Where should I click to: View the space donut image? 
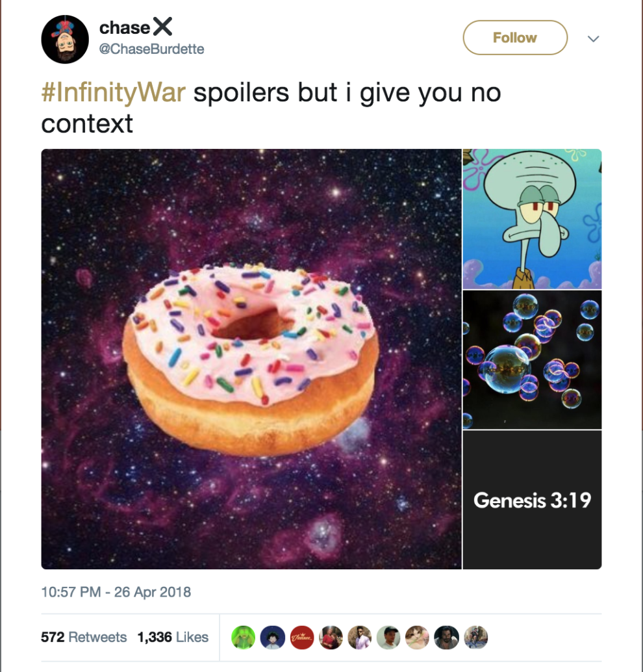[x=251, y=359]
